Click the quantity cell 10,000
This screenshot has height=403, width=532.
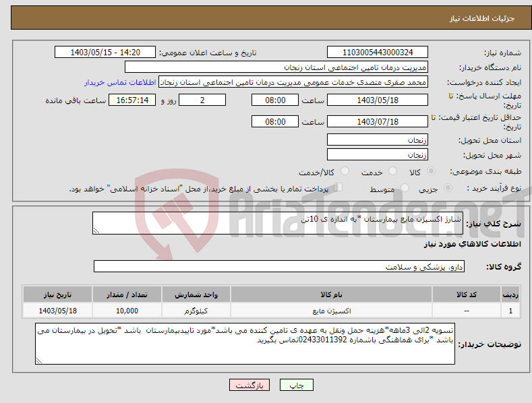(x=127, y=311)
